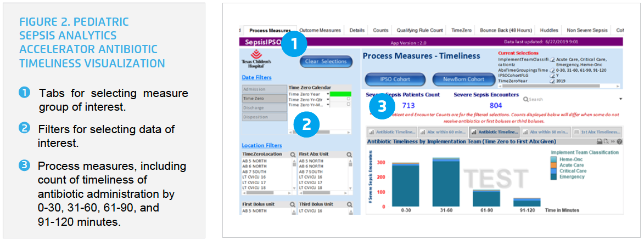Click the Critical Care legend color swatch

(x=553, y=170)
